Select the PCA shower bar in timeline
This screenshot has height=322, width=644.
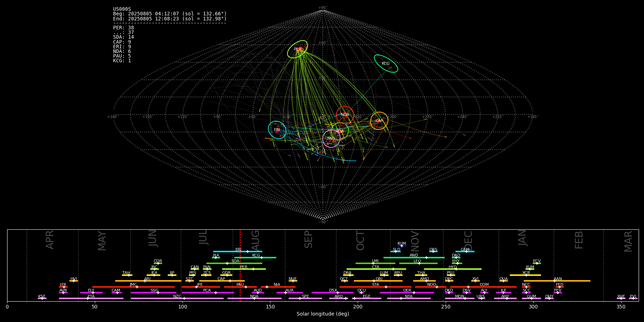tap(208, 293)
